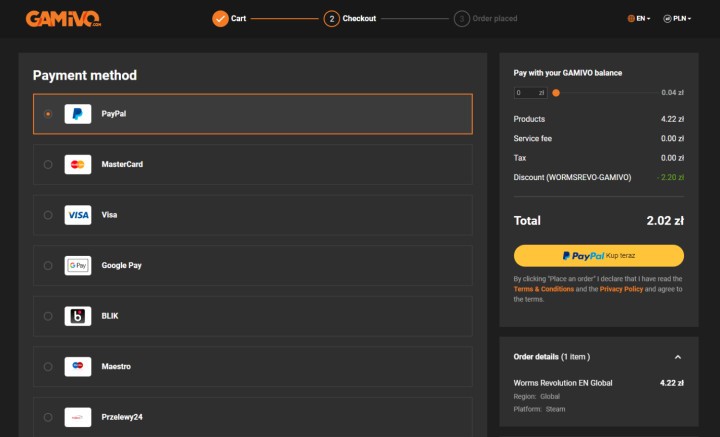Collapse the Order details section

(x=678, y=357)
